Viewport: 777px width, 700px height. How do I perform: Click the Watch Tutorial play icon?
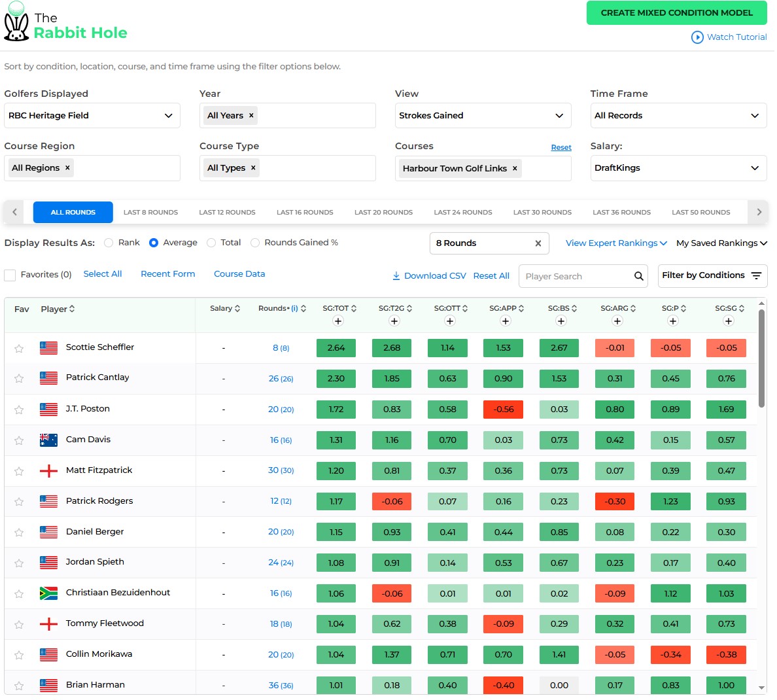tap(699, 37)
